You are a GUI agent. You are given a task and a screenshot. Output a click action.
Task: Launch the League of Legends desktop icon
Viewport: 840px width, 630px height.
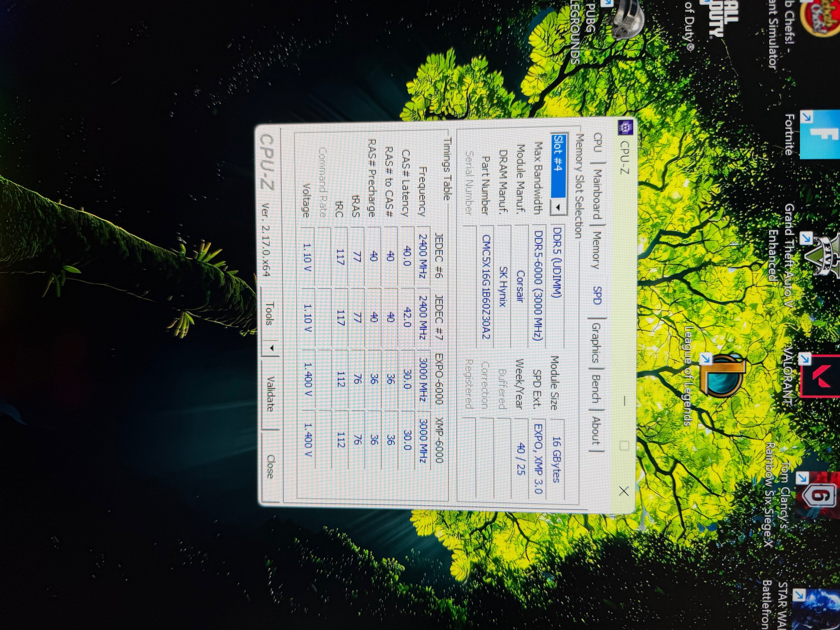coord(723,376)
